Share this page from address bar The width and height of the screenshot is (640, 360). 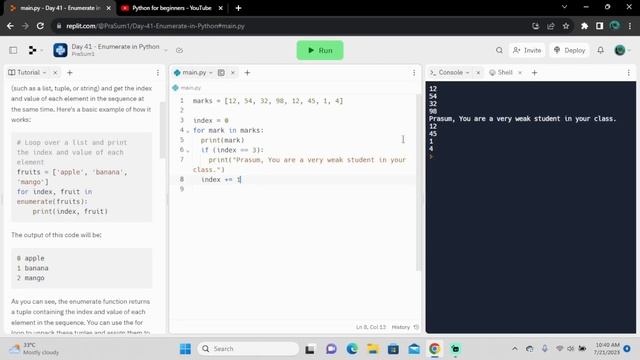pyautogui.click(x=551, y=26)
